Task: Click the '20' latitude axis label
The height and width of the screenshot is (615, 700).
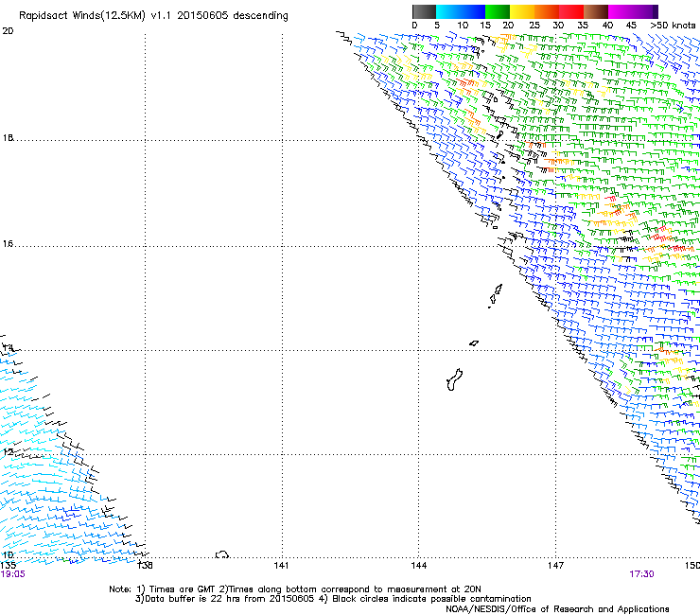Action: (8, 31)
